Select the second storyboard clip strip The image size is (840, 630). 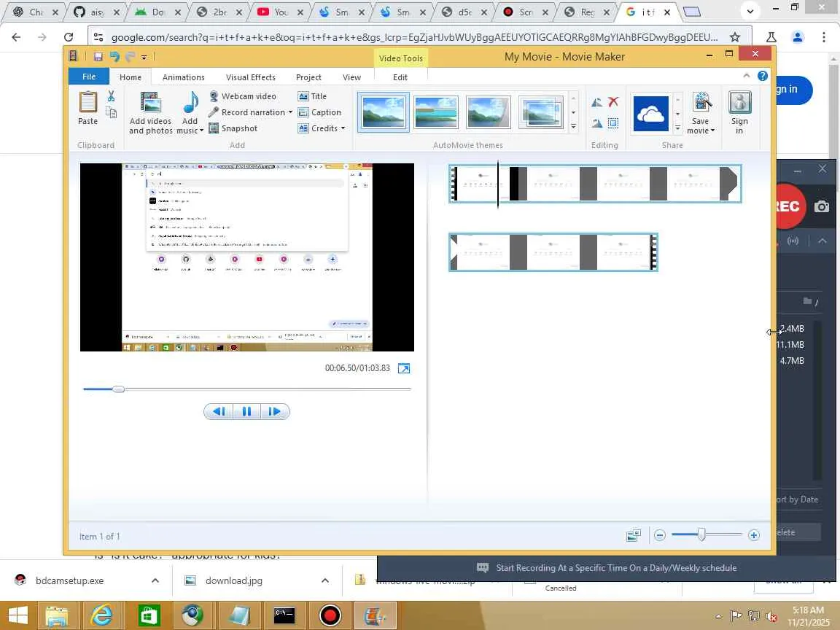pyautogui.click(x=553, y=252)
